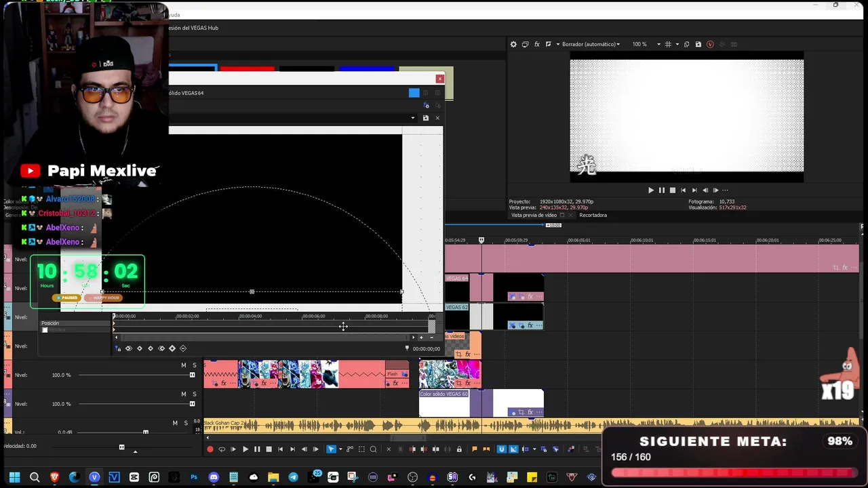Switch to the Vista previa de vídeo tab
This screenshot has width=868, height=488.
pyautogui.click(x=534, y=215)
